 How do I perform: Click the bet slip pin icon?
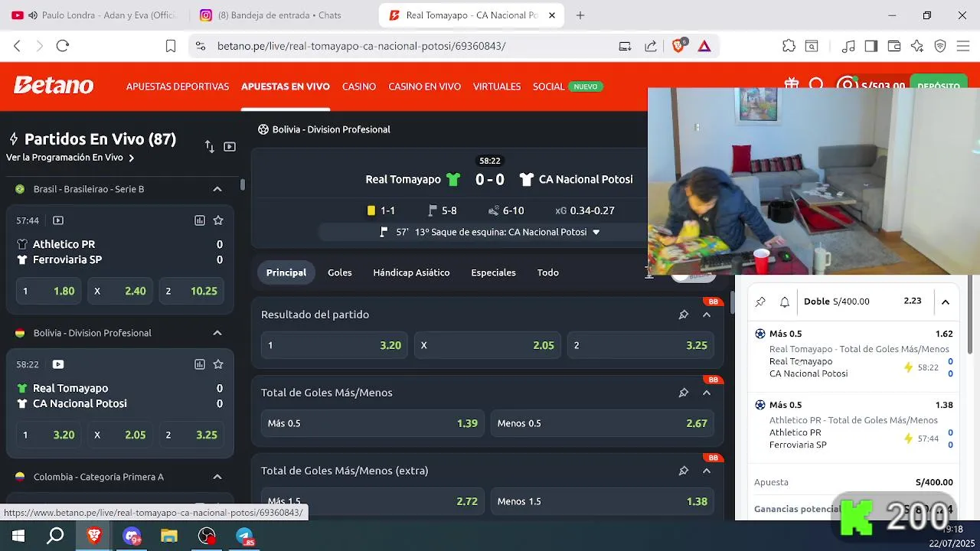pyautogui.click(x=760, y=302)
